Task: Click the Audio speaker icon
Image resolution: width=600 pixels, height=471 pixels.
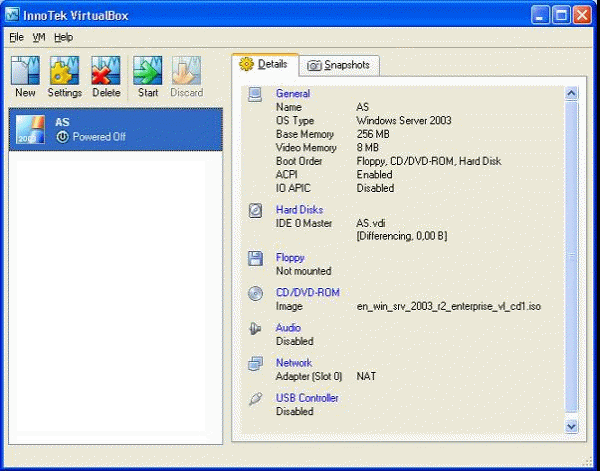Action: pyautogui.click(x=255, y=328)
